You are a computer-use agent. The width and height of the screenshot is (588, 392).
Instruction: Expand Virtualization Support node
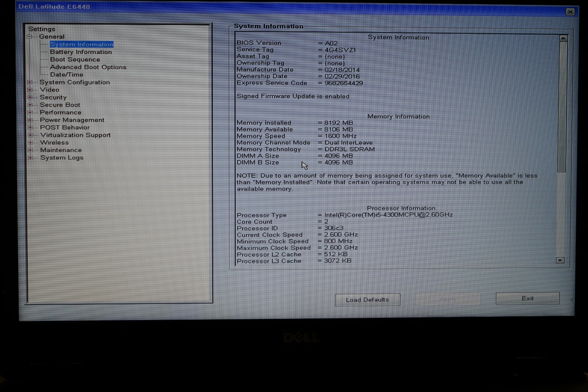click(x=31, y=135)
